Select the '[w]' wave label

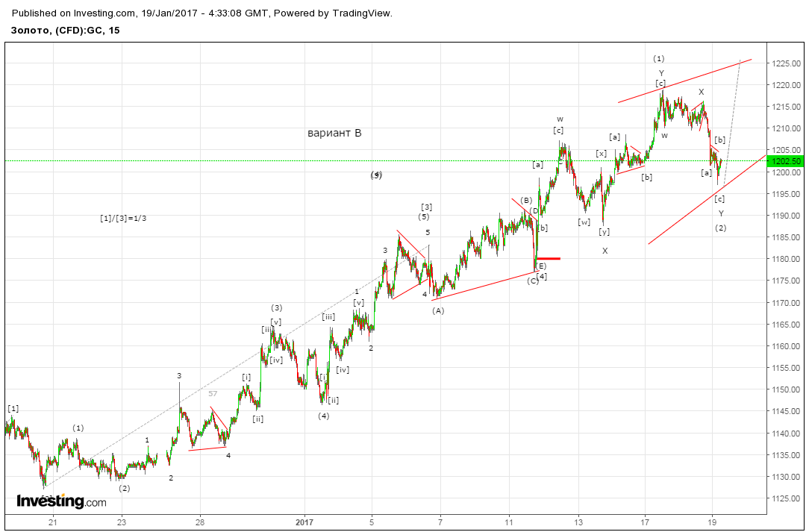(584, 222)
